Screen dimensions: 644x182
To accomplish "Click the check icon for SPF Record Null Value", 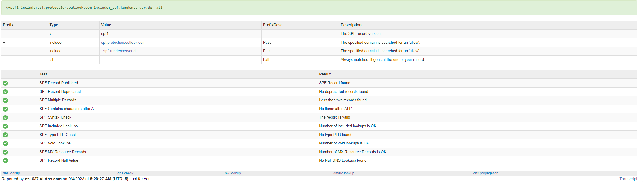I will click(x=5, y=160).
